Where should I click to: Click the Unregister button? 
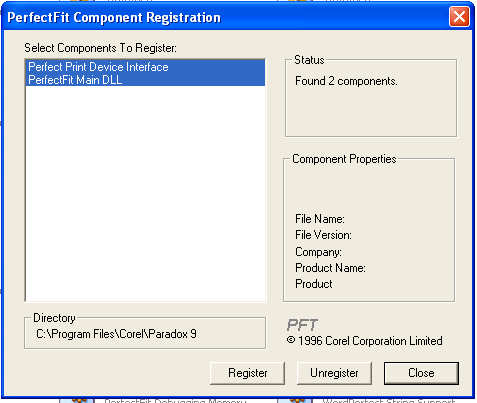[x=334, y=373]
